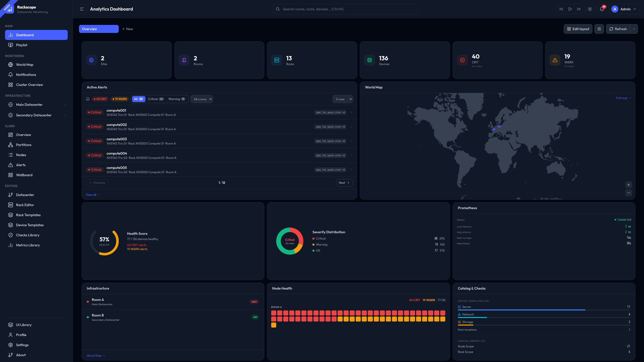Collapse the sidebar with the hamburger button

click(x=82, y=9)
